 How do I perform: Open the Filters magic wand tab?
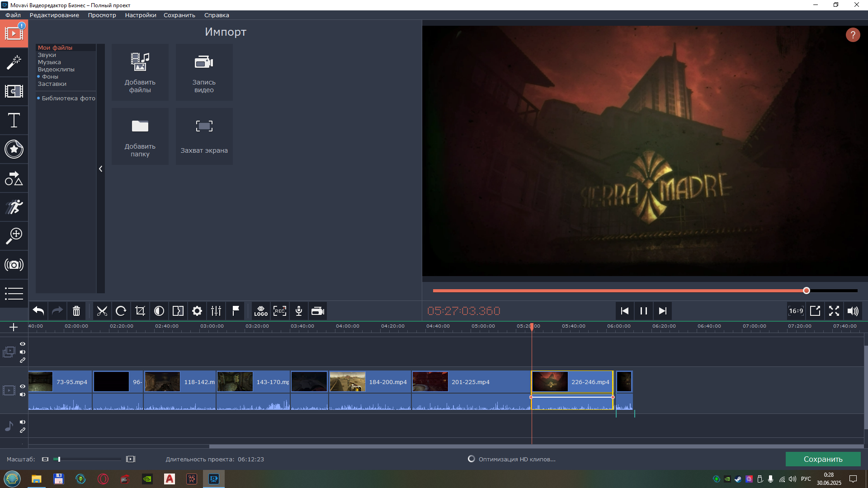(x=14, y=62)
